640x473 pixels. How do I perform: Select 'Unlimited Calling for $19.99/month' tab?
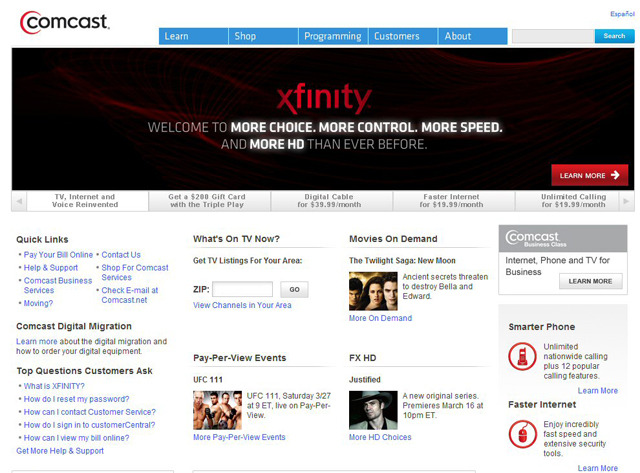[x=567, y=201]
